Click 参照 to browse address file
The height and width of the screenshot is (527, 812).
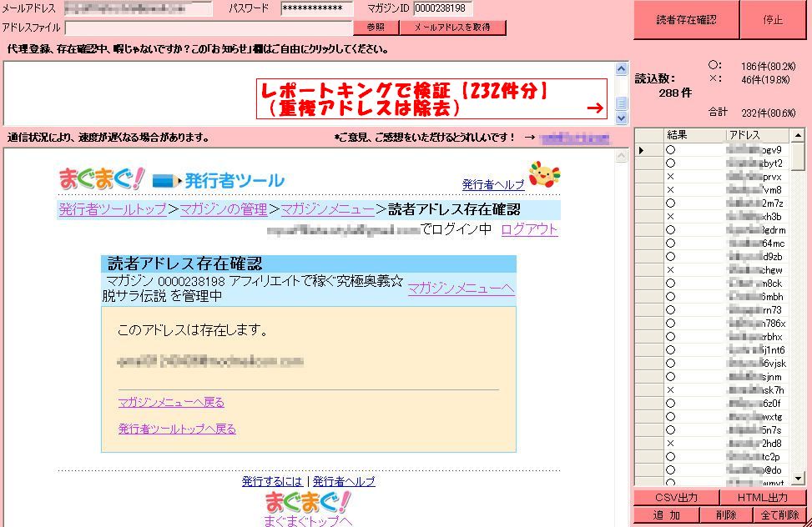coord(376,27)
